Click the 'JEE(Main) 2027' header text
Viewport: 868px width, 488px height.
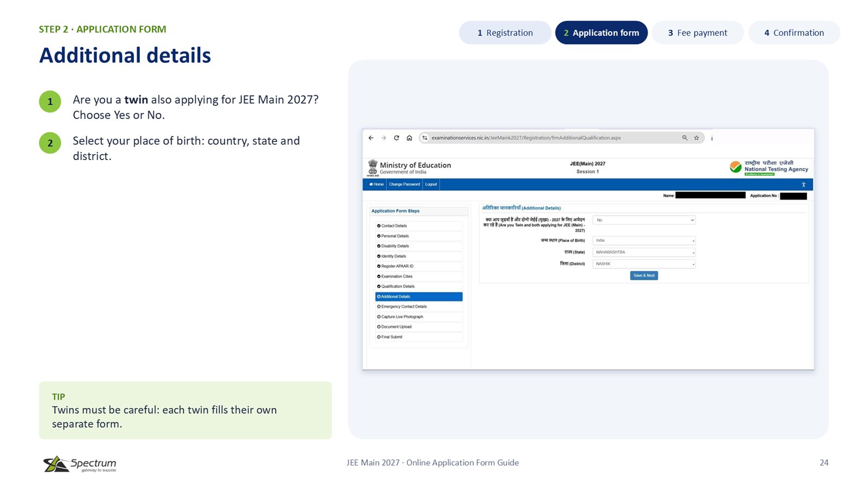click(588, 164)
